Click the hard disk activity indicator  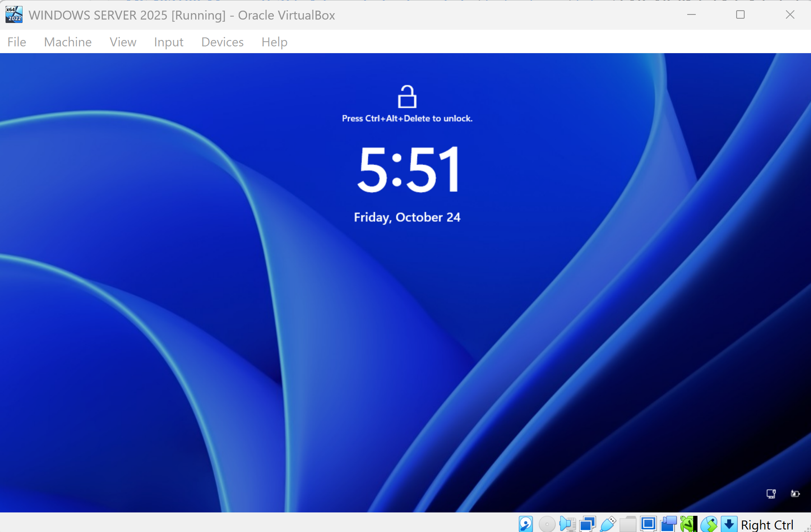pyautogui.click(x=526, y=524)
